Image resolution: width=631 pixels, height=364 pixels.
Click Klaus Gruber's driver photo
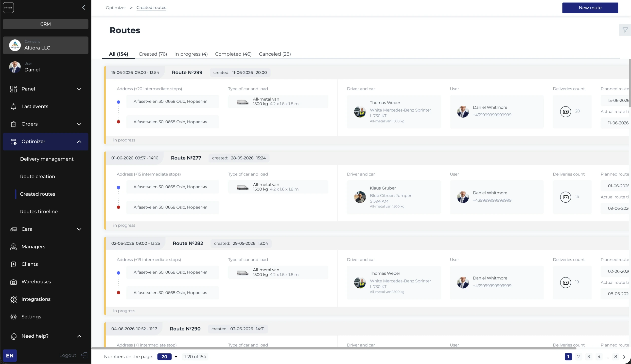tap(360, 197)
